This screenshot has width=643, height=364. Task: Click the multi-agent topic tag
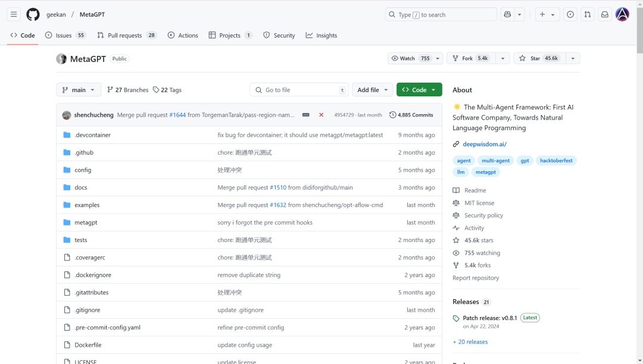495,161
